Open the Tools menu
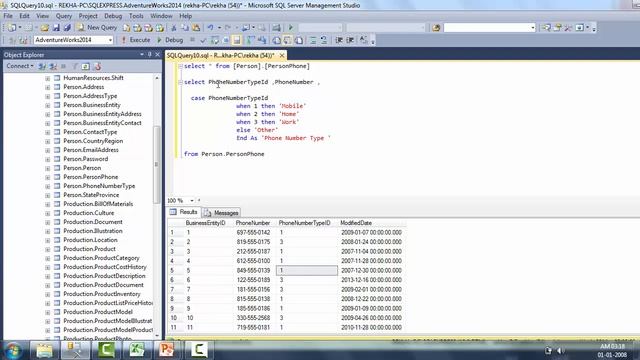640x360 pixels. 136,16
